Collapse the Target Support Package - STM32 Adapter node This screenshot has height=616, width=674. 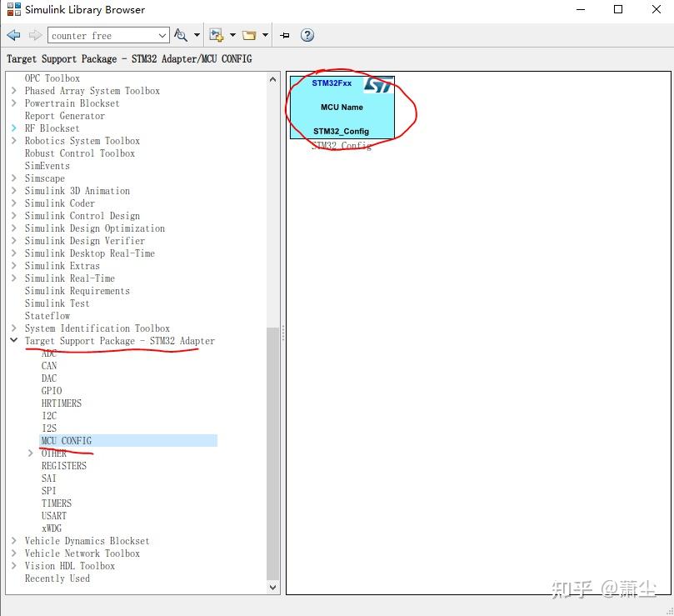click(x=14, y=340)
